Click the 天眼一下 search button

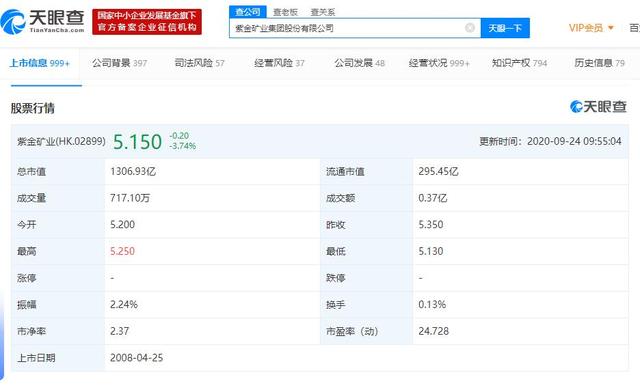pos(505,28)
